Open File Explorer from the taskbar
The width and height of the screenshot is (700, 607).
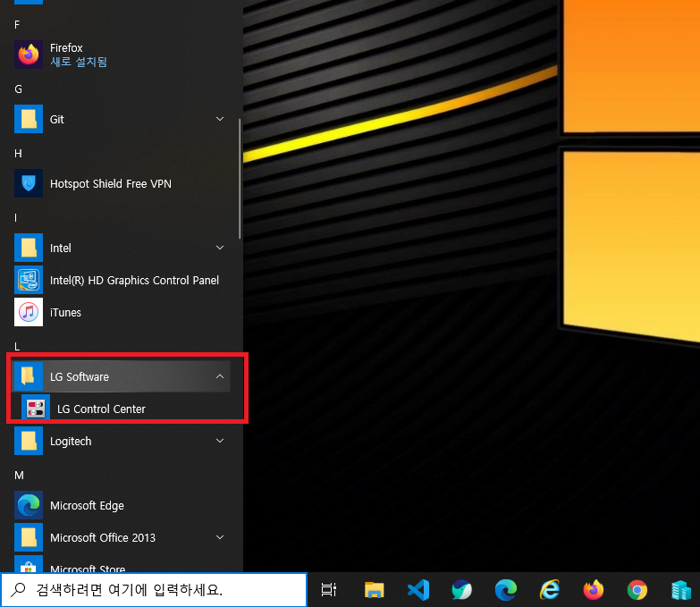point(374,590)
